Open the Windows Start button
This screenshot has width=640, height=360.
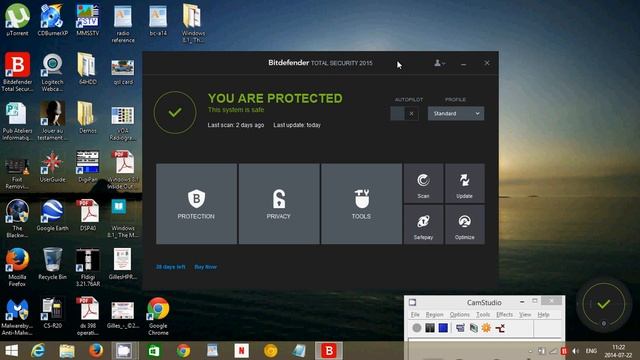(x=11, y=351)
